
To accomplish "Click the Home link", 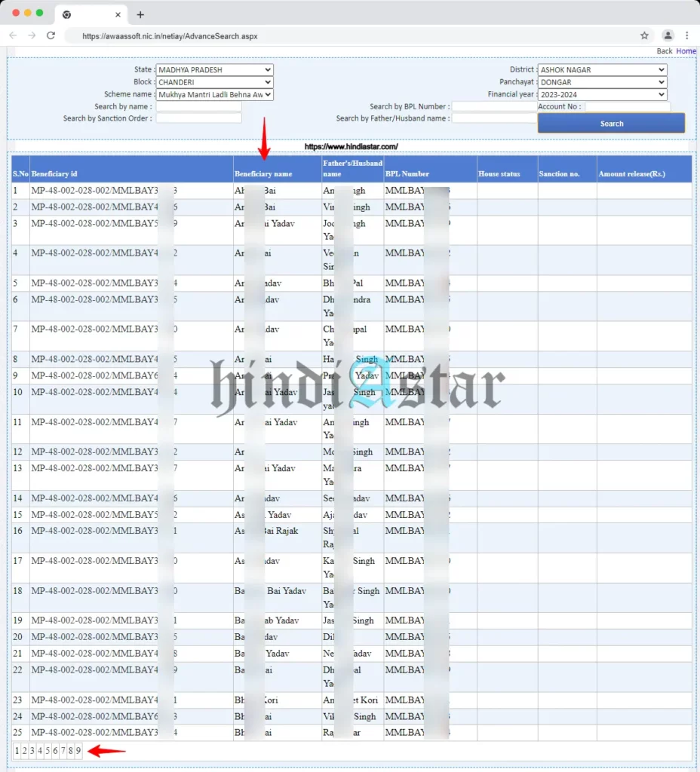I will tap(686, 51).
